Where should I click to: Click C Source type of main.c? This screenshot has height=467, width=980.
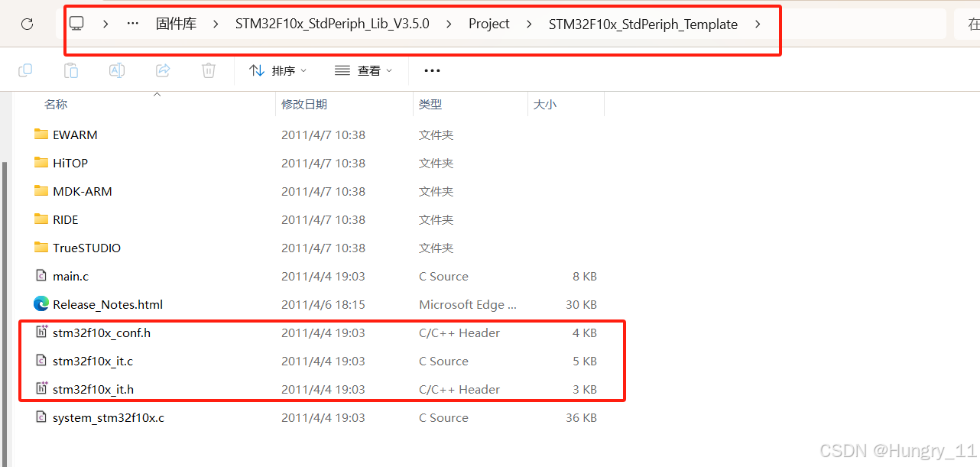point(443,276)
